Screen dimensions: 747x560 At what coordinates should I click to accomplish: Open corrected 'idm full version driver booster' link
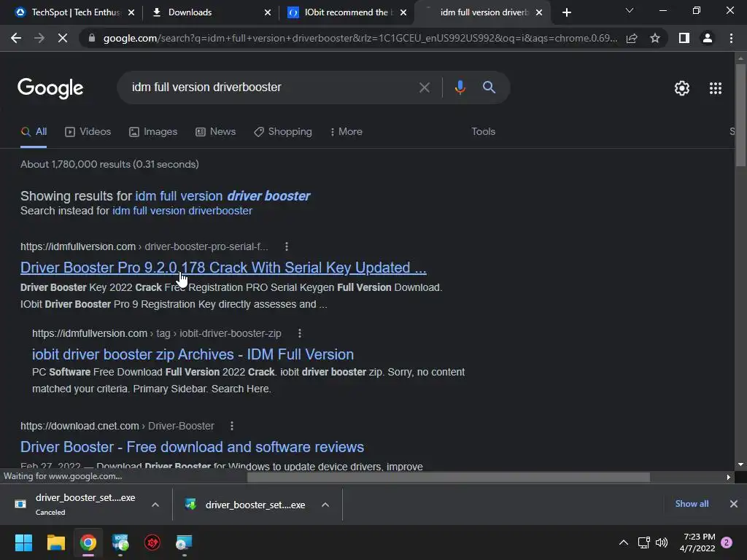point(222,196)
